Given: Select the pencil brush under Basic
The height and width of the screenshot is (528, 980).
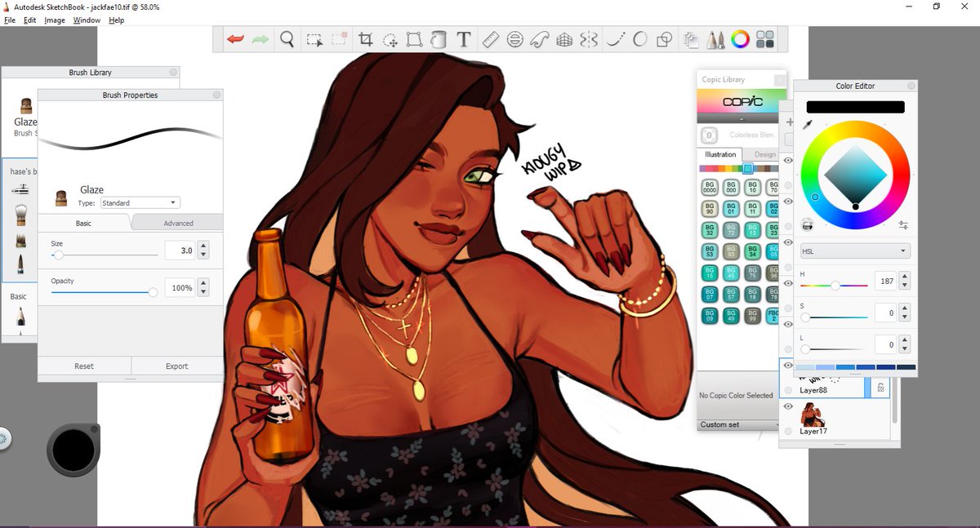Looking at the screenshot, I should pos(20,317).
